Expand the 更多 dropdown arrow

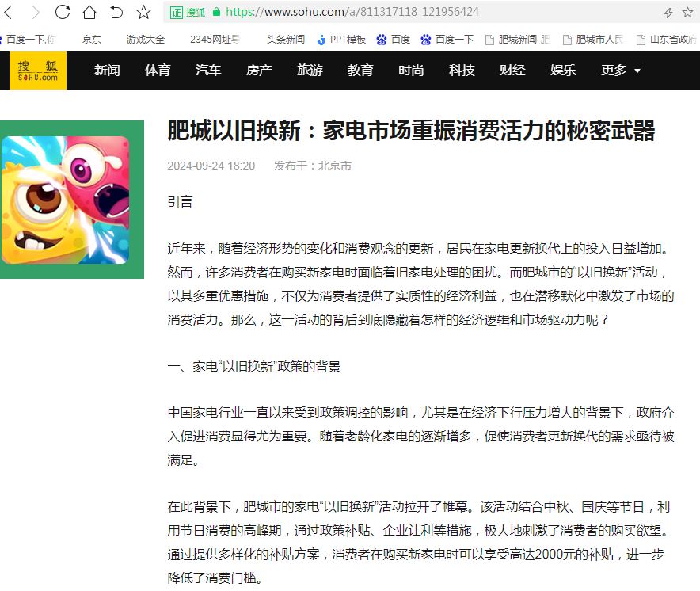point(637,71)
